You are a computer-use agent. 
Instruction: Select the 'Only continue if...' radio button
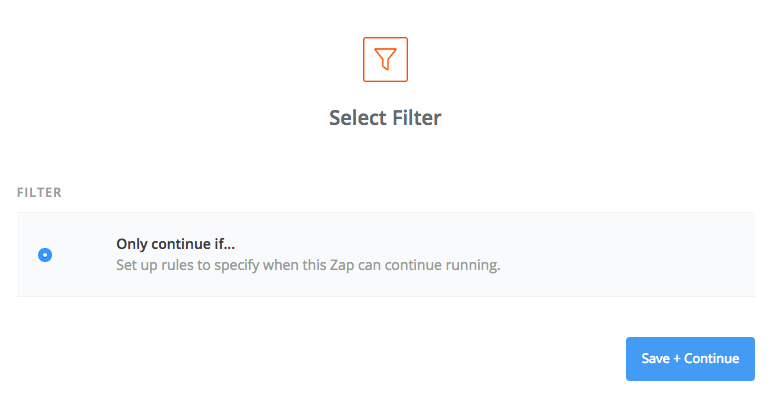[45, 255]
